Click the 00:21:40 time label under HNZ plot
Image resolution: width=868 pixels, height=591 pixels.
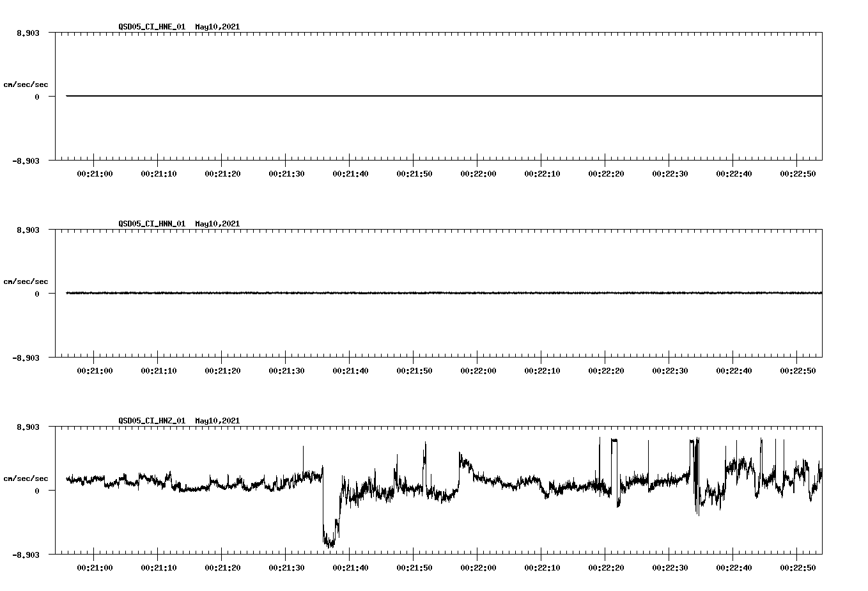(350, 568)
